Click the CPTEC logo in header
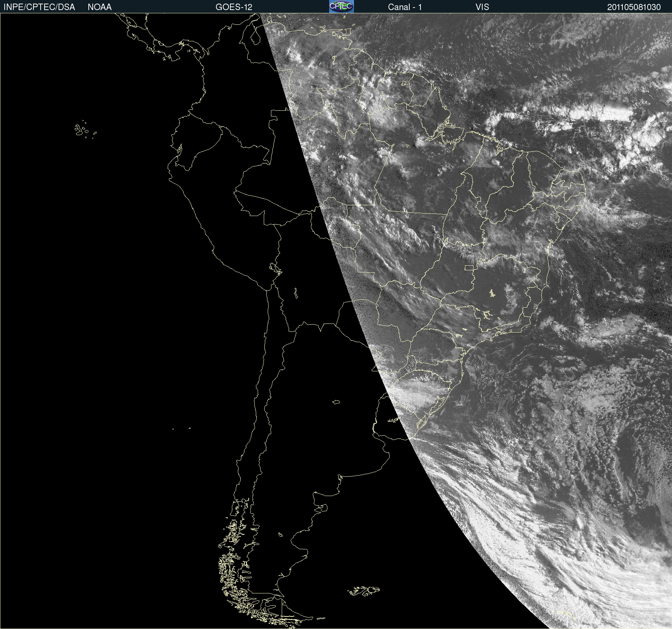This screenshot has height=629, width=672. [x=341, y=6]
